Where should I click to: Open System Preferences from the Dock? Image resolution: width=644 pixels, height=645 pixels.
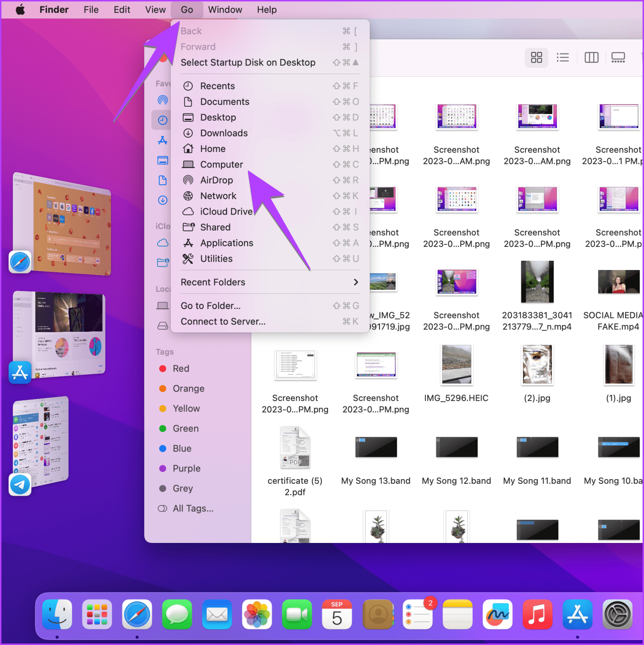click(x=617, y=615)
